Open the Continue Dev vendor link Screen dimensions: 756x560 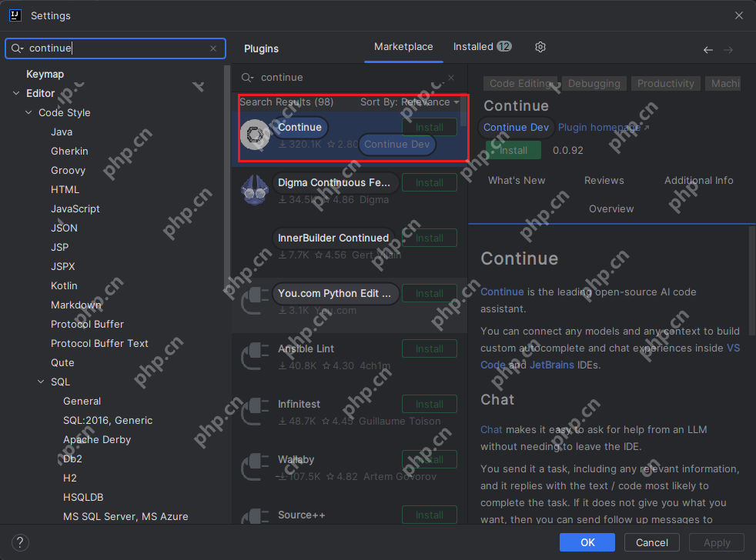tap(516, 127)
